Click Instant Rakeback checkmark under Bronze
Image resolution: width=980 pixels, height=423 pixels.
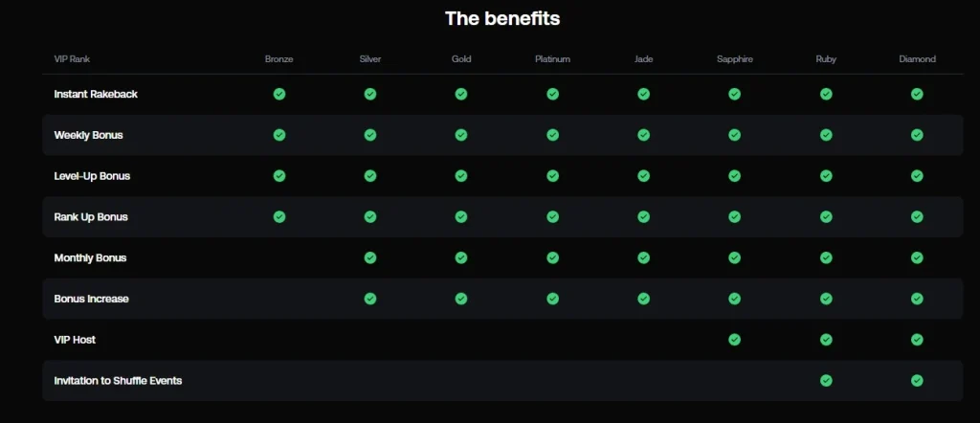(279, 94)
